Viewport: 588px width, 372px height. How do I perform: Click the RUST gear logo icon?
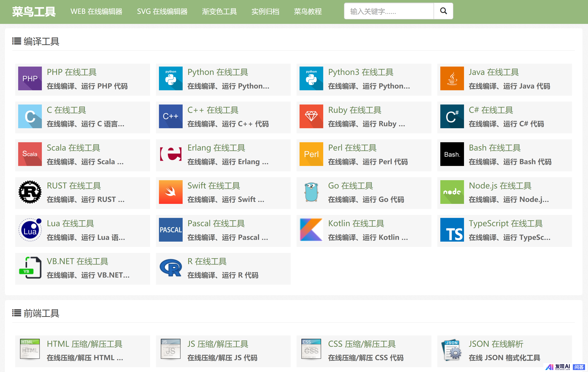point(30,192)
